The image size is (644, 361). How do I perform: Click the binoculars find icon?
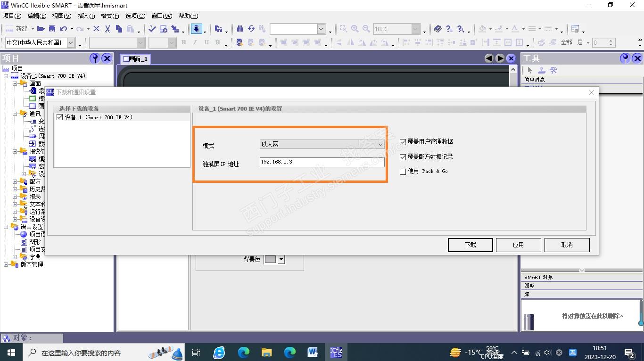[240, 29]
